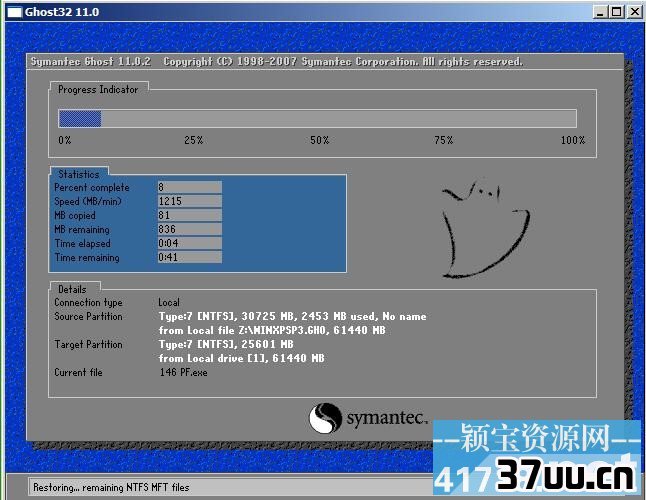Image resolution: width=646 pixels, height=500 pixels.
Task: Close the Ghost32 11.0 window
Action: tap(634, 12)
